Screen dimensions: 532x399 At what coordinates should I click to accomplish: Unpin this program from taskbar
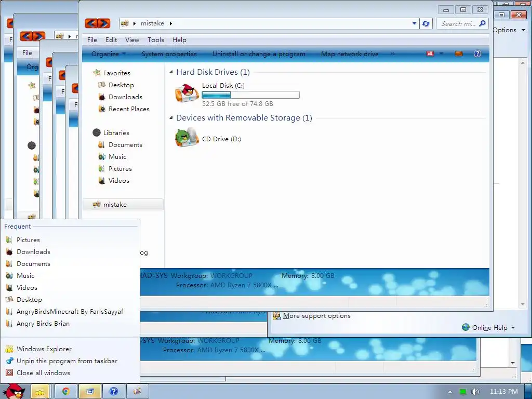[70, 361]
